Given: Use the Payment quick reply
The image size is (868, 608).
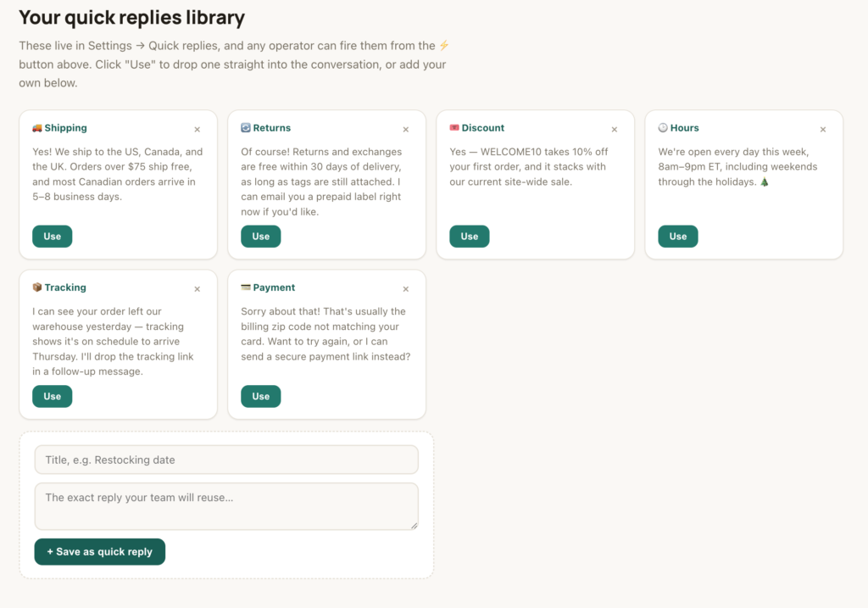Looking at the screenshot, I should pyautogui.click(x=261, y=397).
